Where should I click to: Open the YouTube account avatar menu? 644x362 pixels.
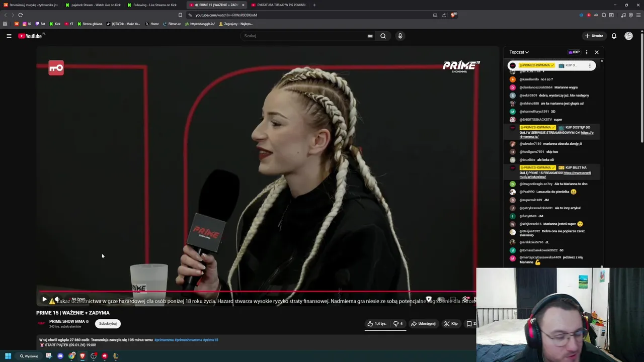coord(628,36)
